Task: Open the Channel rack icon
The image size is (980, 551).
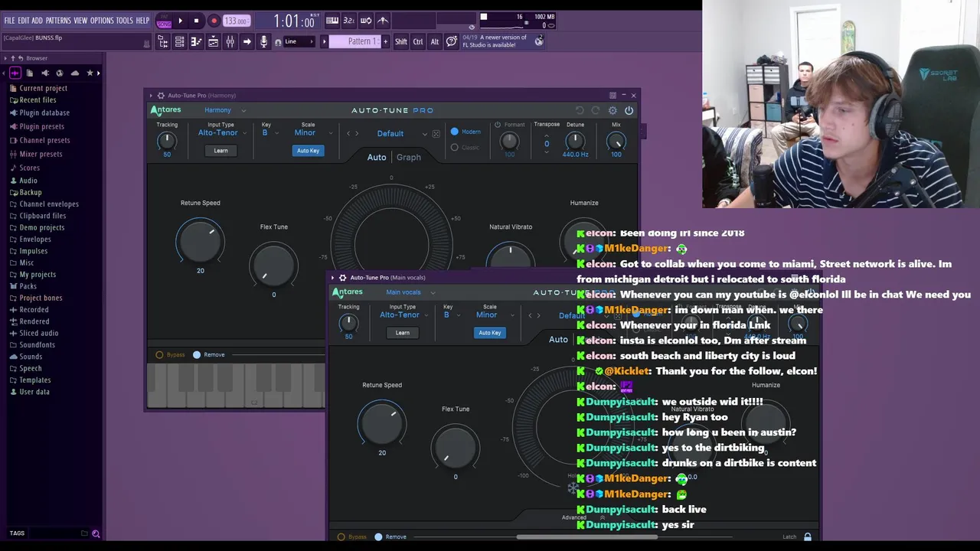Action: (x=179, y=41)
